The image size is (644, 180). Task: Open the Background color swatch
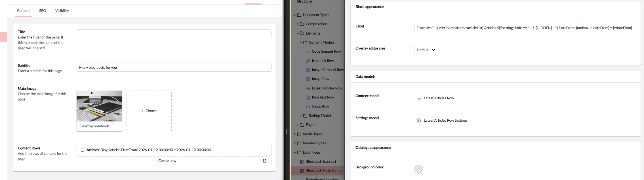click(x=418, y=169)
